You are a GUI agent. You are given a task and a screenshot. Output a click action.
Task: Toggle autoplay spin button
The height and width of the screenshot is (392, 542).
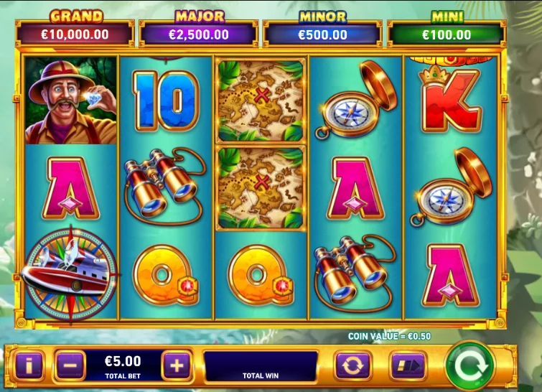[352, 365]
